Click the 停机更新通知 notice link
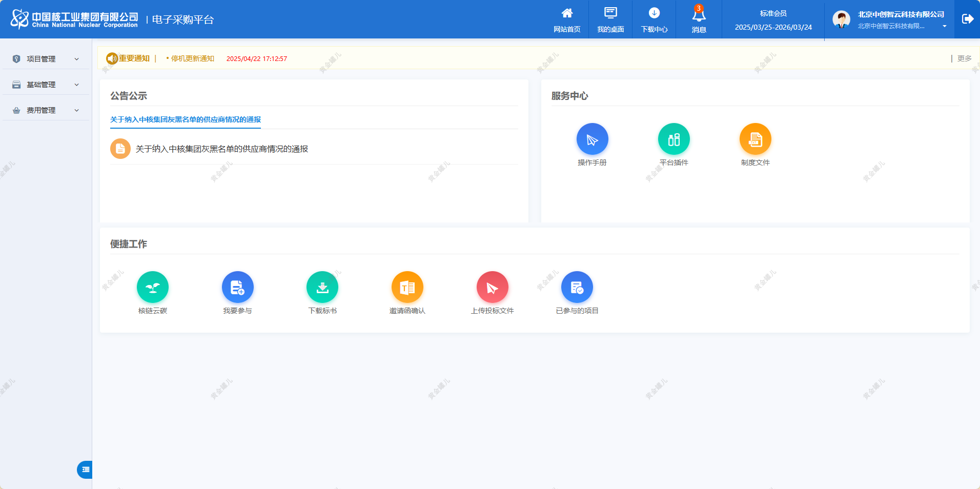The image size is (980, 489). pyautogui.click(x=192, y=59)
